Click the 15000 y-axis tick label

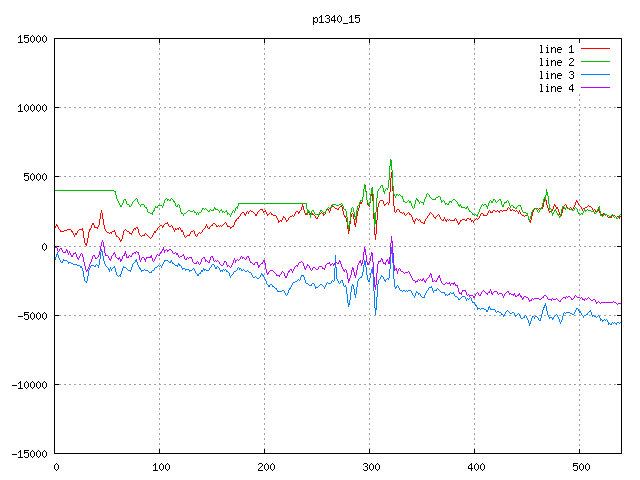(29, 39)
